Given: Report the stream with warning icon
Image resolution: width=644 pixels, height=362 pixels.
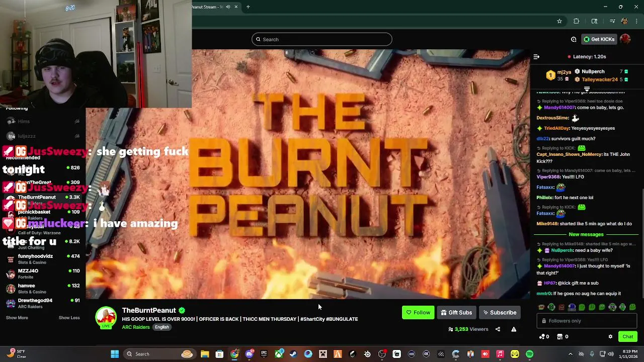Looking at the screenshot, I should click(514, 329).
